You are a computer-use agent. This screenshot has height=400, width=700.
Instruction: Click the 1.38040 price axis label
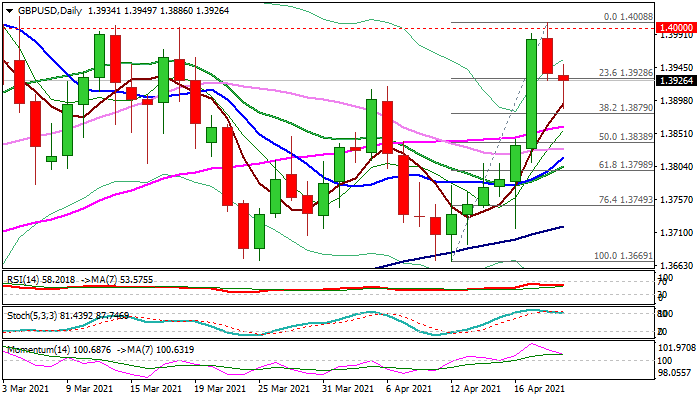tap(676, 166)
